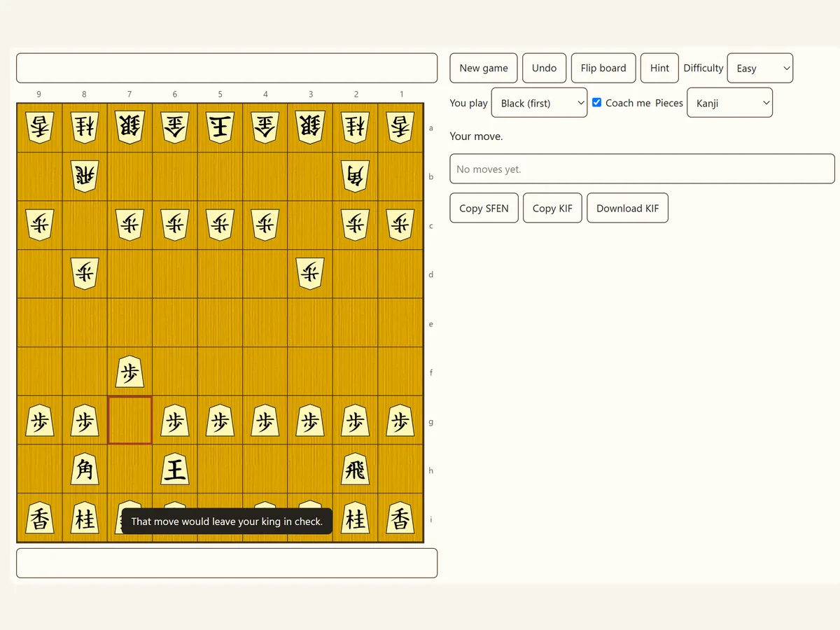Click the white pawn on square 3d
Screen dimensions: 840x630
[310, 274]
